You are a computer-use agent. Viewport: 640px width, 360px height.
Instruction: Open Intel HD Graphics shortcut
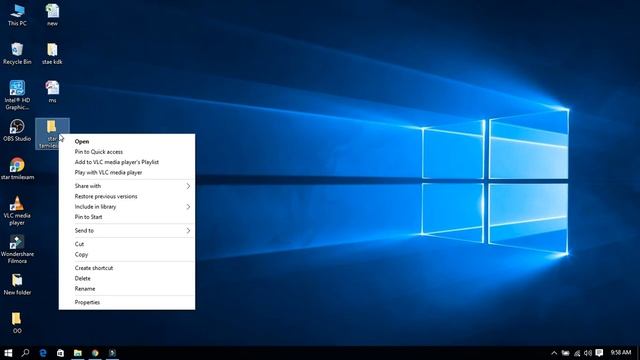tap(17, 95)
